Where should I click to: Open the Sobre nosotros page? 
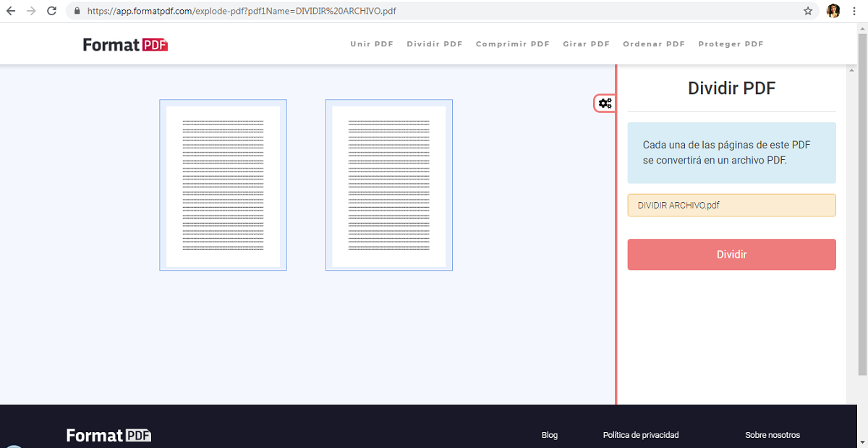click(773, 435)
